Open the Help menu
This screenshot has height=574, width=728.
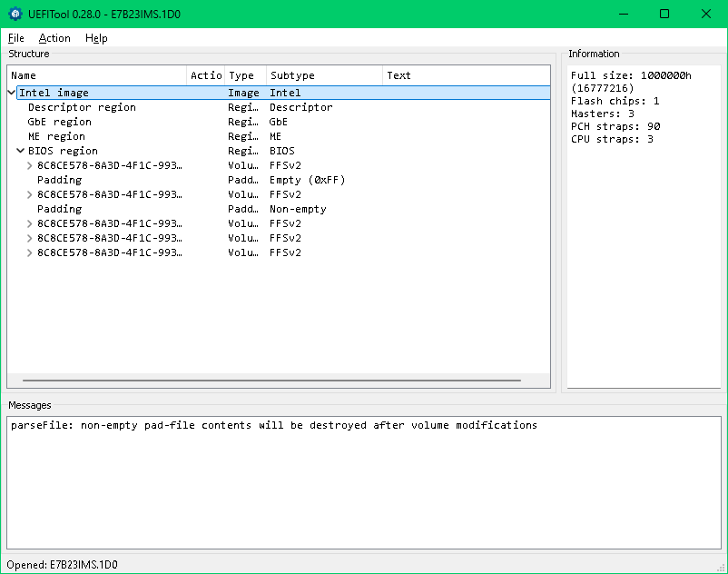(x=96, y=38)
